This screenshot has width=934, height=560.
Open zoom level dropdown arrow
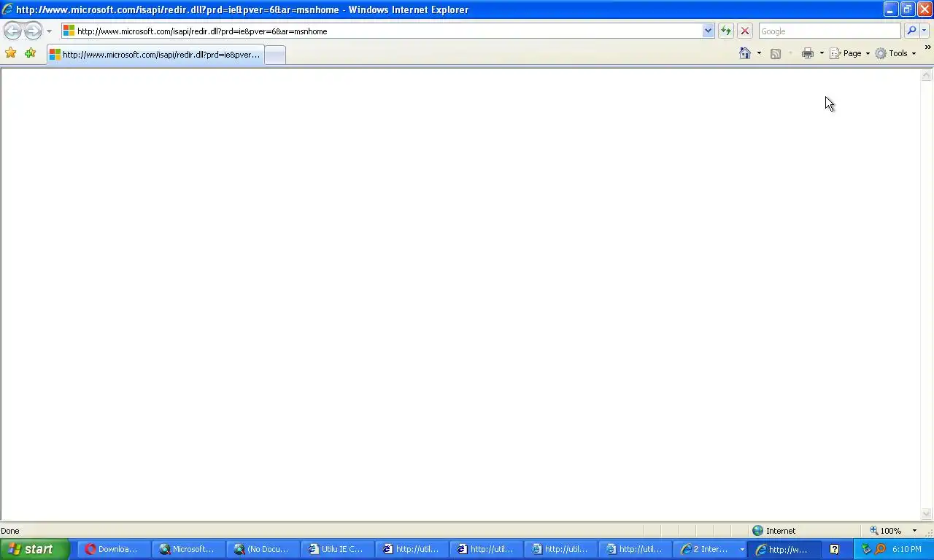(x=914, y=531)
